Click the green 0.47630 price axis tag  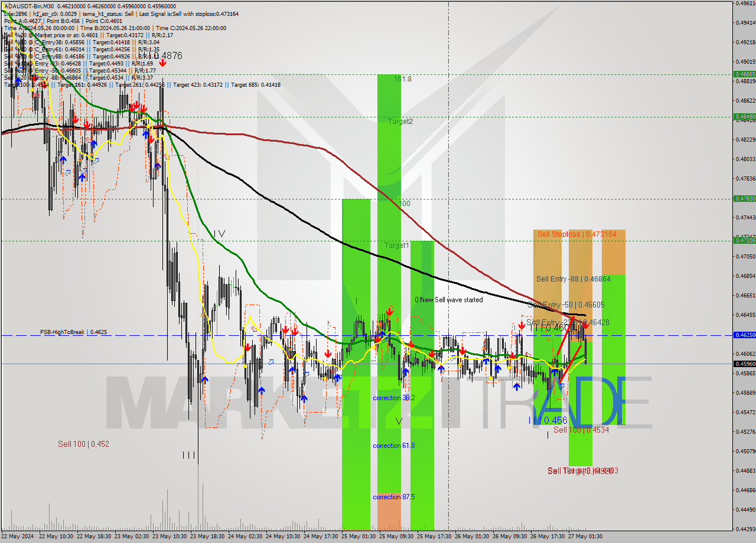[x=744, y=199]
